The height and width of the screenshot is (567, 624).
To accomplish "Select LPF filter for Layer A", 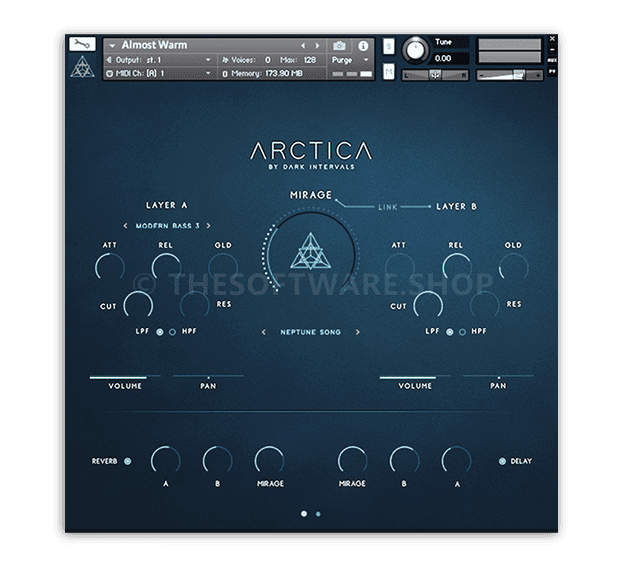I will pos(160,332).
